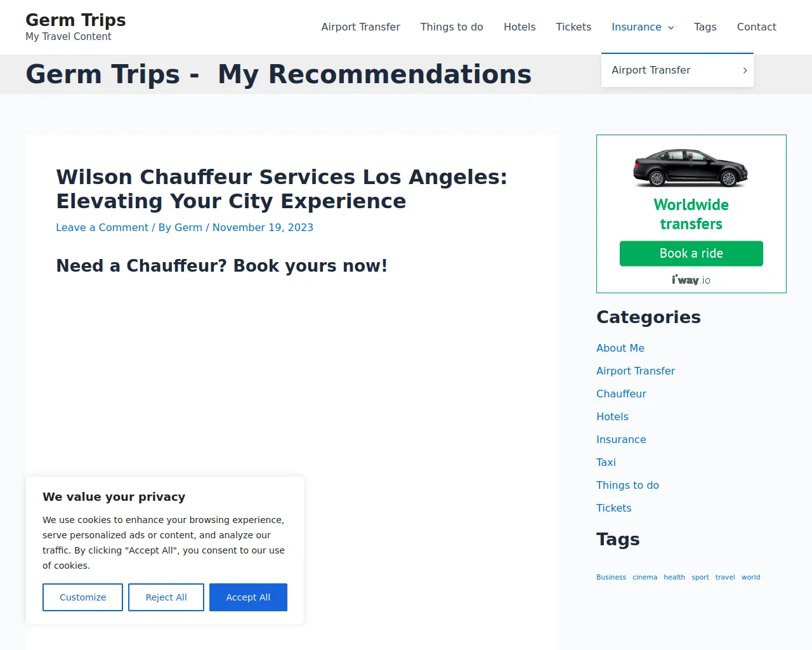812x650 pixels.
Task: Click Leave a Comment link
Action: click(102, 227)
